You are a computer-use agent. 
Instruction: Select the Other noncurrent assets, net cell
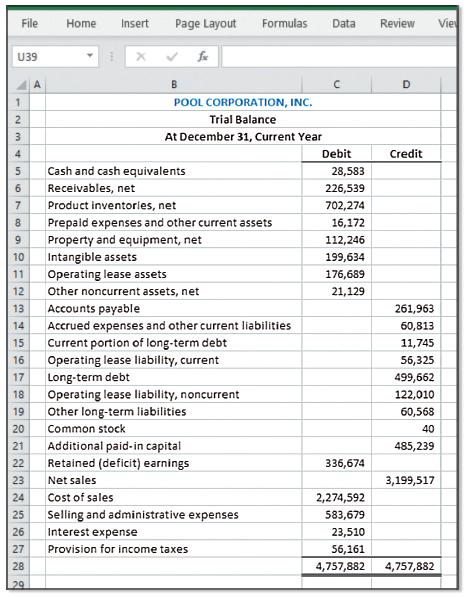click(174, 291)
